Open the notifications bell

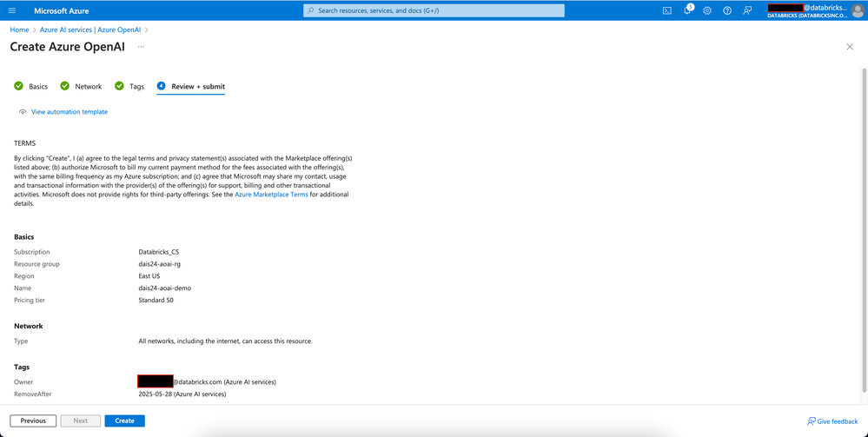[687, 10]
